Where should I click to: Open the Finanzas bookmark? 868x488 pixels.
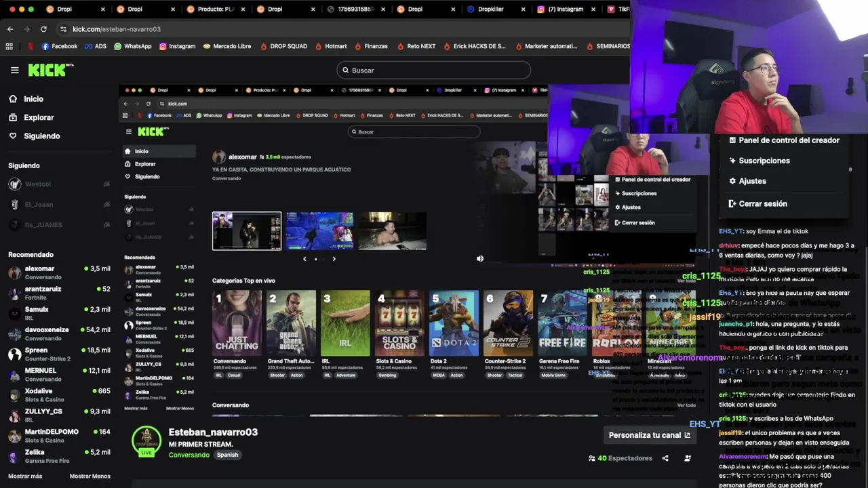(x=371, y=46)
